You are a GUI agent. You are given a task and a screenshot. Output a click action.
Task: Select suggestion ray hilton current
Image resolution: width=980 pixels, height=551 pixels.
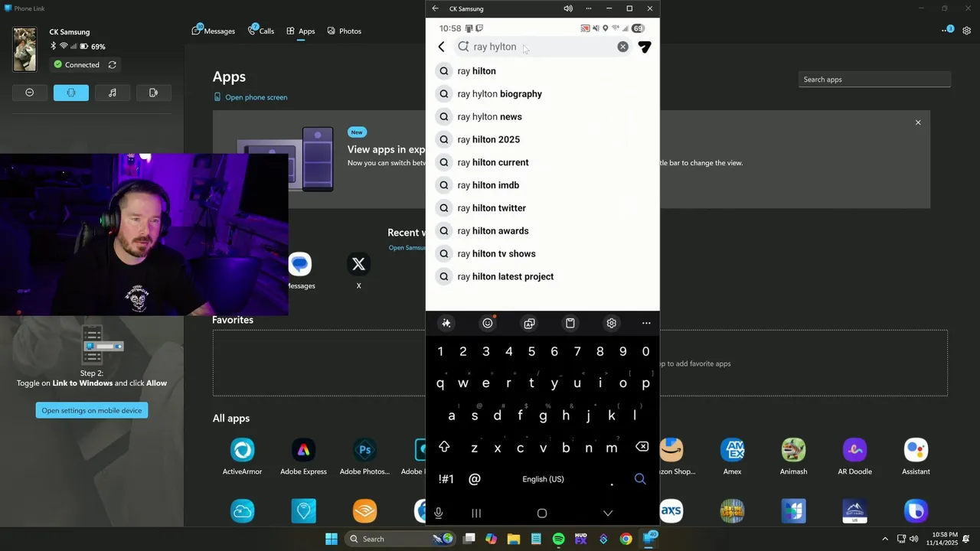(x=542, y=162)
